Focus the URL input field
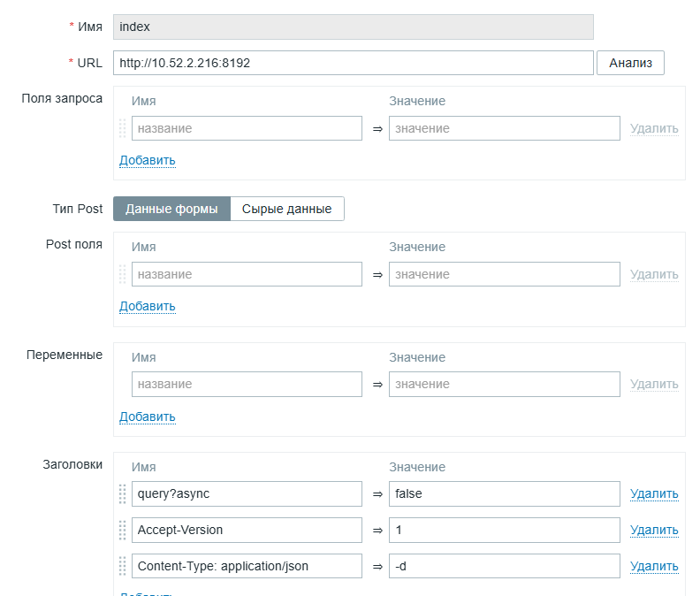This screenshot has height=596, width=700. point(353,63)
